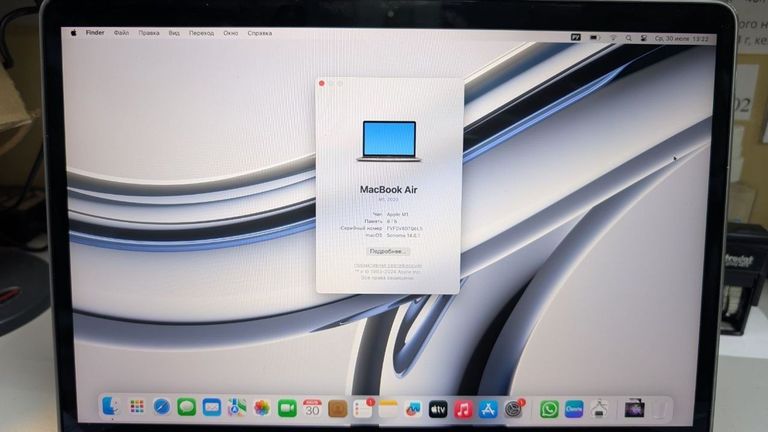Screen dimensions: 768x432
Task: Open the Mail app in the Dock
Action: pos(212,408)
